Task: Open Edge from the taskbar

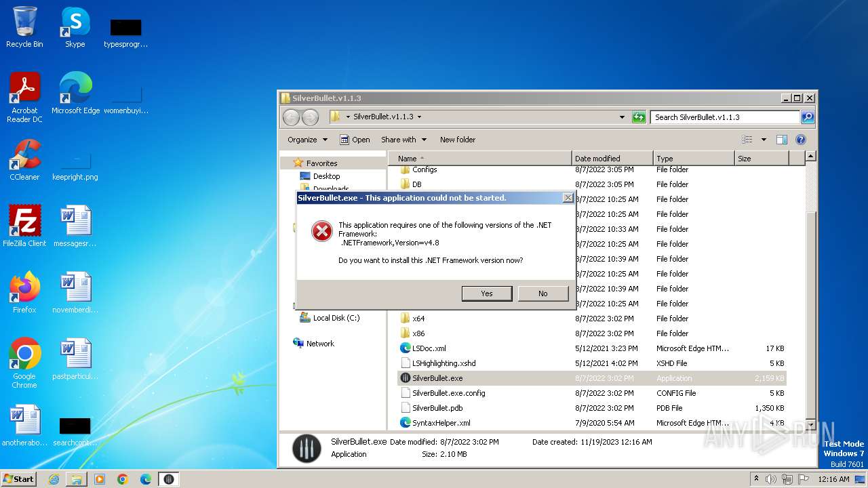Action: click(146, 479)
